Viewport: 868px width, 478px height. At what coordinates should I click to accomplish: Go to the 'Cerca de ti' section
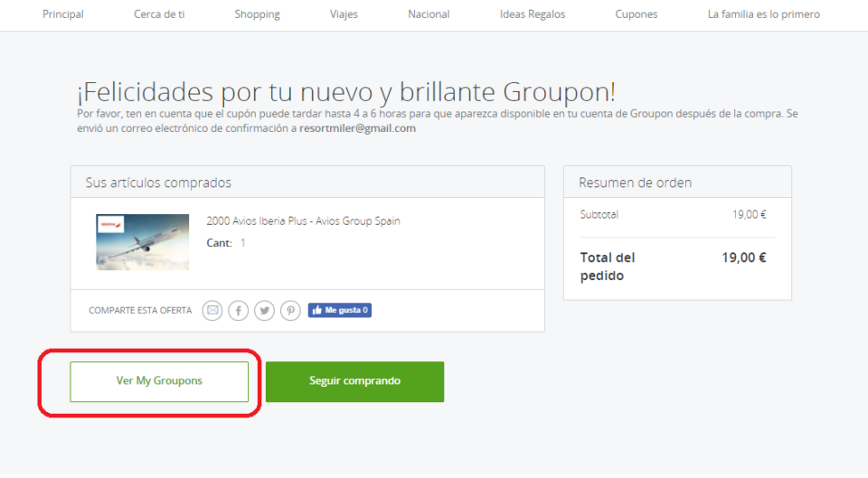tap(159, 14)
